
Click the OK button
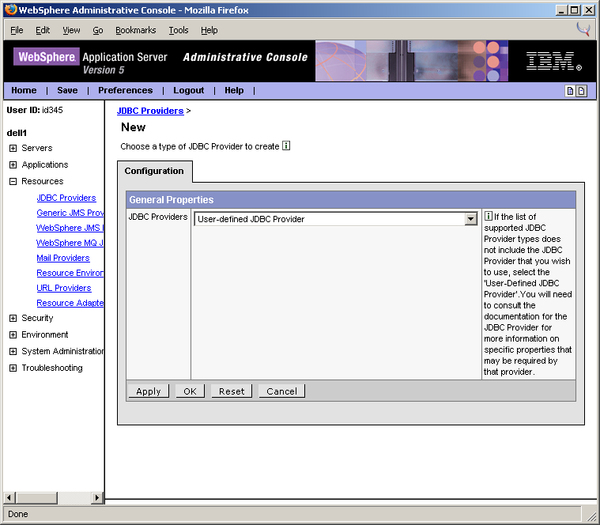coord(190,391)
